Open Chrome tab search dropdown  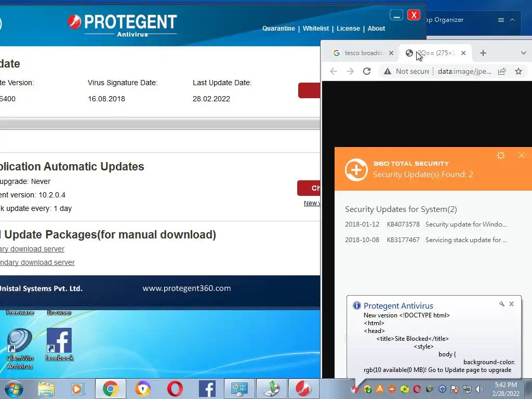click(523, 53)
